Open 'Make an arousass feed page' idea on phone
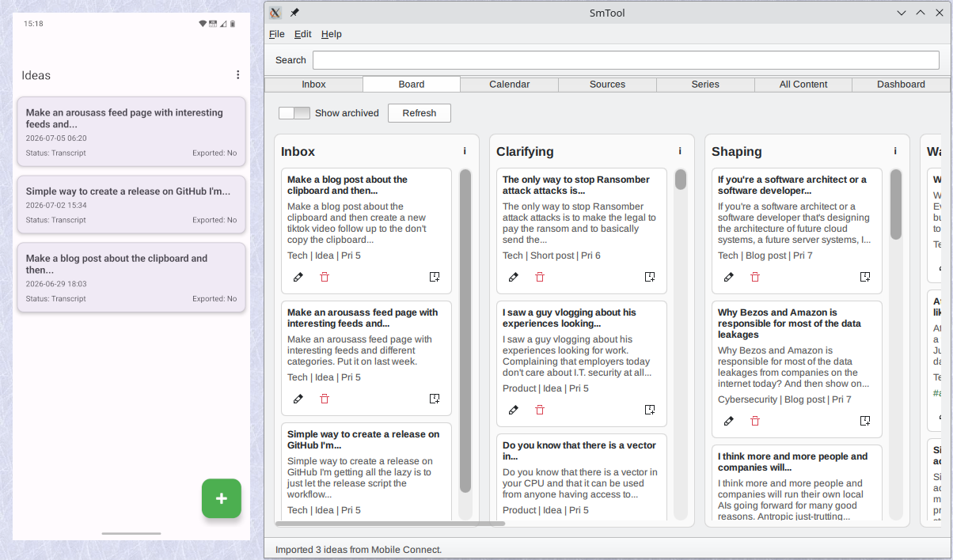This screenshot has height=560, width=953. [131, 131]
